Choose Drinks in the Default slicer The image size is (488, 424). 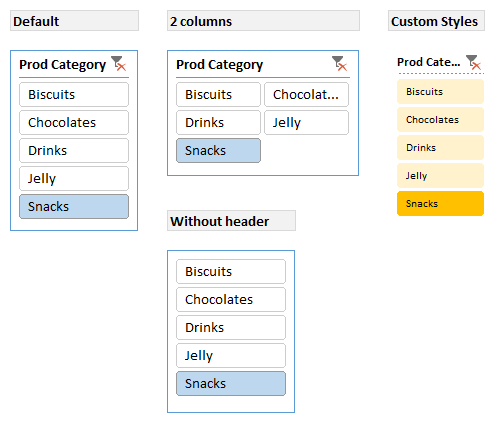(74, 151)
